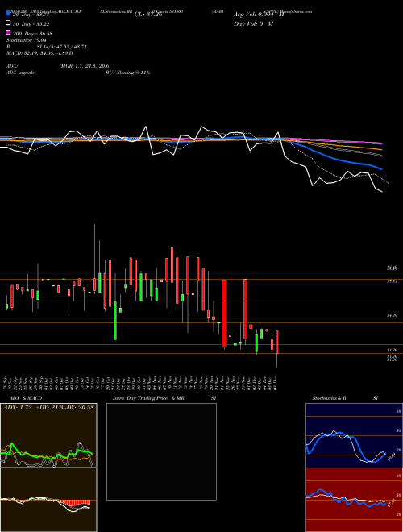The image size is (403, 532).
Task: Click the rightmost red candle on the chart
Action: coord(277,343)
